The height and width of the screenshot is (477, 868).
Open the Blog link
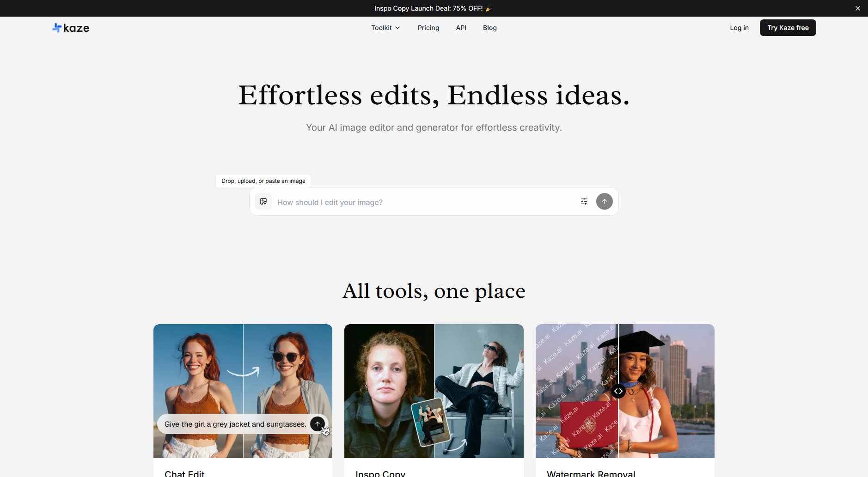coord(489,28)
